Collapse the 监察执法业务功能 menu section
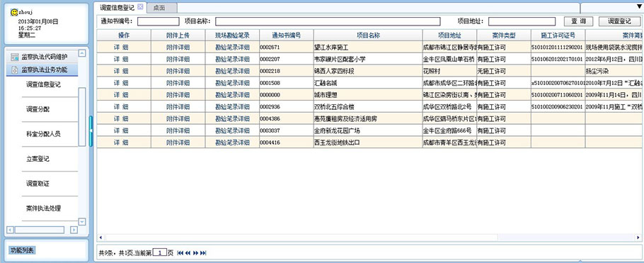The width and height of the screenshot is (644, 263). pos(42,69)
